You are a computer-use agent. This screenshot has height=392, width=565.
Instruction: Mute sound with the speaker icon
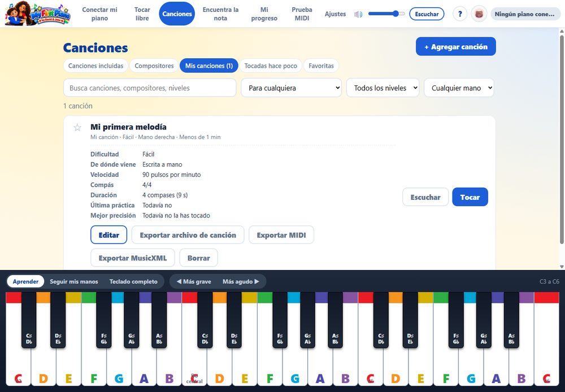point(358,14)
